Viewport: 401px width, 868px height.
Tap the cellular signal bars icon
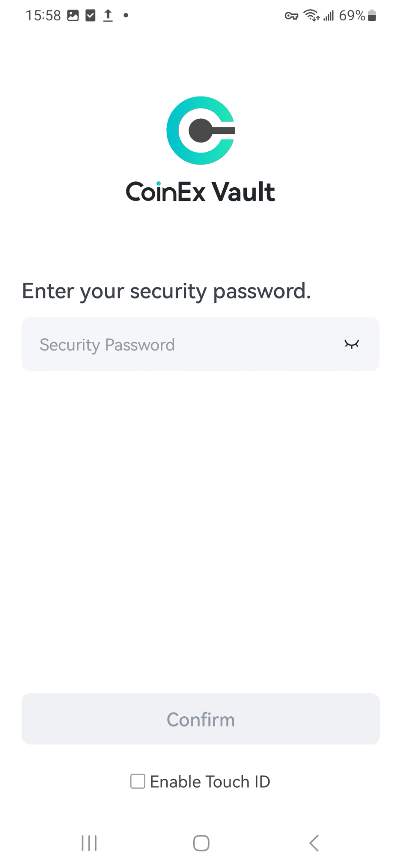click(328, 16)
